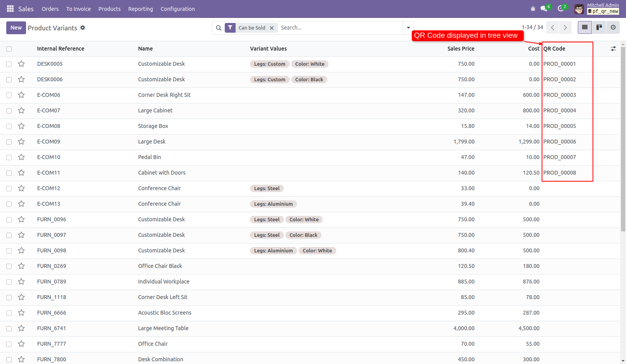The height and width of the screenshot is (364, 626).
Task: Expand the search options dropdown arrow
Action: pyautogui.click(x=408, y=28)
